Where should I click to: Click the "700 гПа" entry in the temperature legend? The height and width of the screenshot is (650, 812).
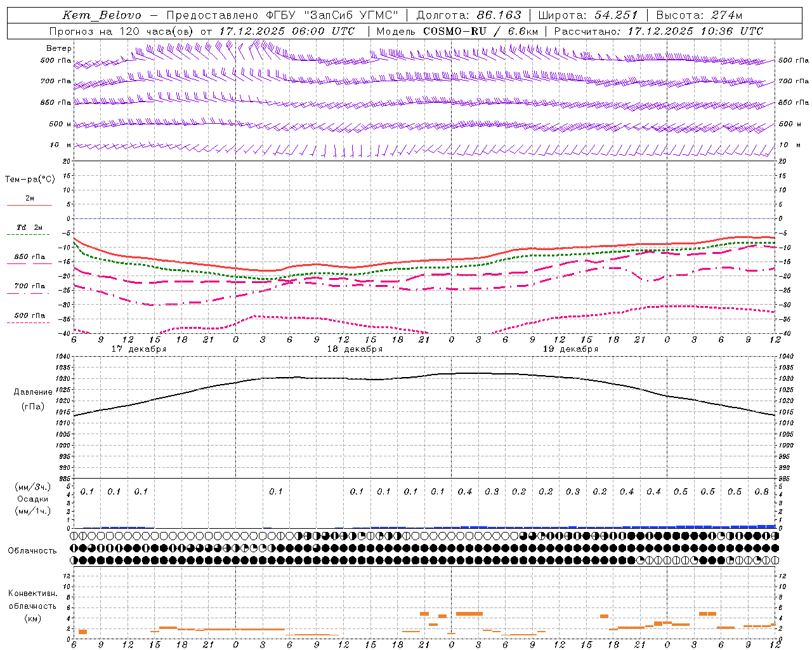click(x=29, y=286)
